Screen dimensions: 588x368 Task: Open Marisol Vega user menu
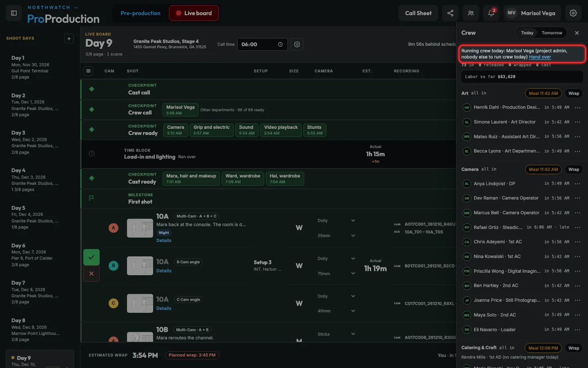tap(532, 13)
